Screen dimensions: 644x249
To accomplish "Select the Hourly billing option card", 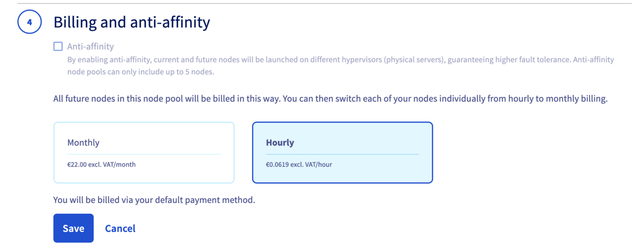I will coord(342,152).
